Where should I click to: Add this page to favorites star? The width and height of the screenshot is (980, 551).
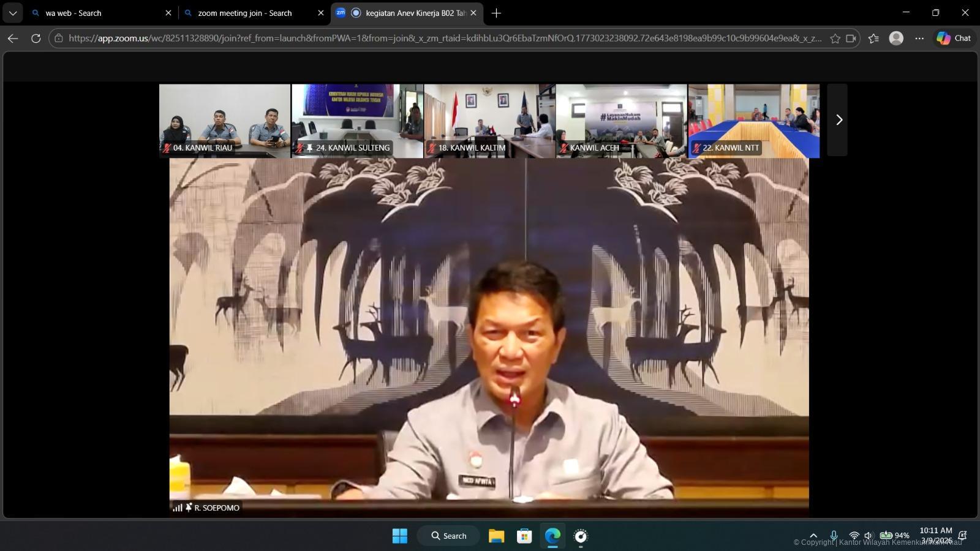coord(835,39)
